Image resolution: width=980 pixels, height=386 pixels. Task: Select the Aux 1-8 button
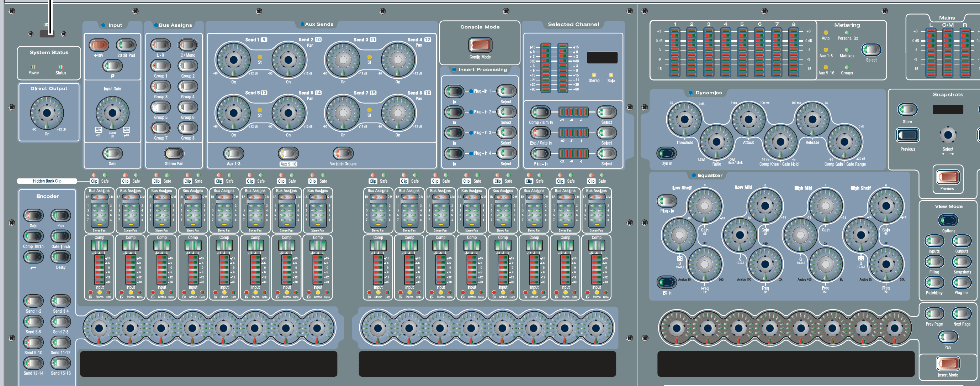(233, 153)
